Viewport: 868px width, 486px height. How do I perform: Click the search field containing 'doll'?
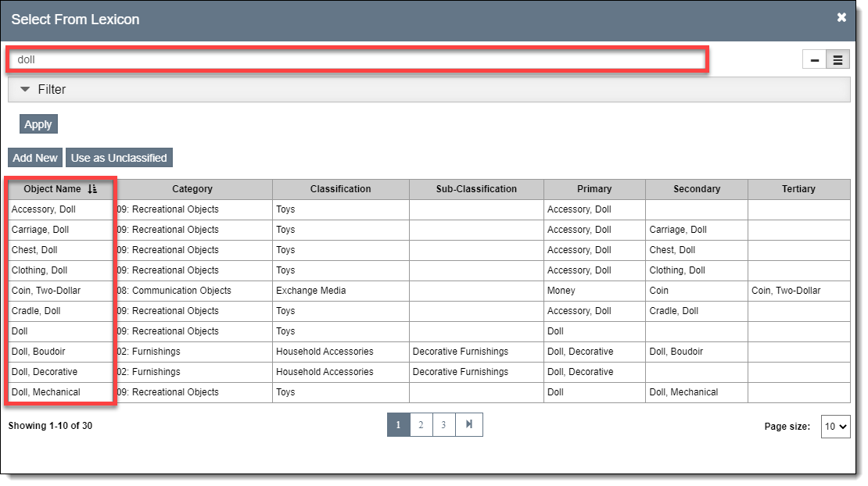click(357, 59)
